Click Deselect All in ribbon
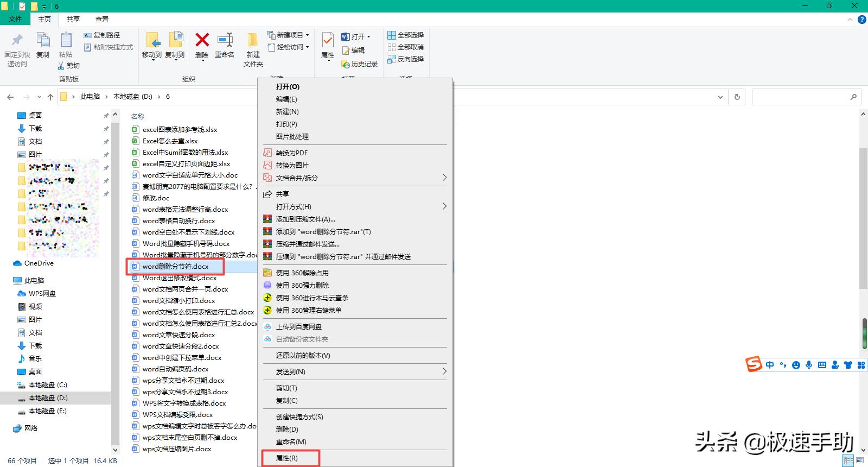This screenshot has height=467, width=868. pos(405,47)
